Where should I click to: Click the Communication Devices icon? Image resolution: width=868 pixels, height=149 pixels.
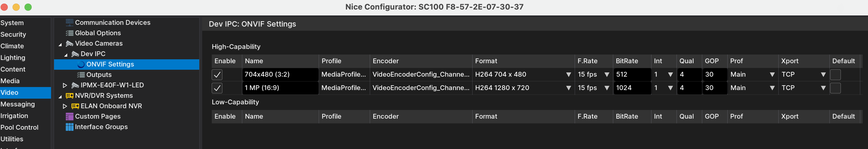(69, 23)
